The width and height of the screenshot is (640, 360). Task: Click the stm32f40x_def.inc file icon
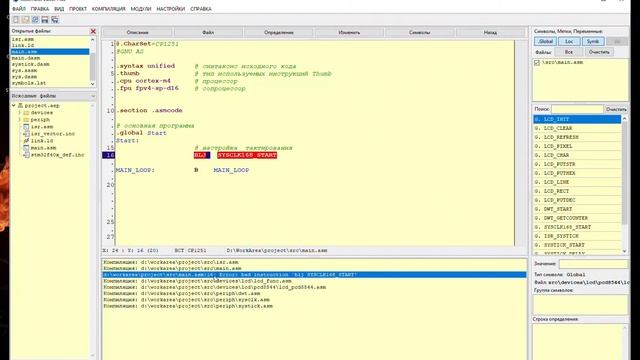click(26, 155)
